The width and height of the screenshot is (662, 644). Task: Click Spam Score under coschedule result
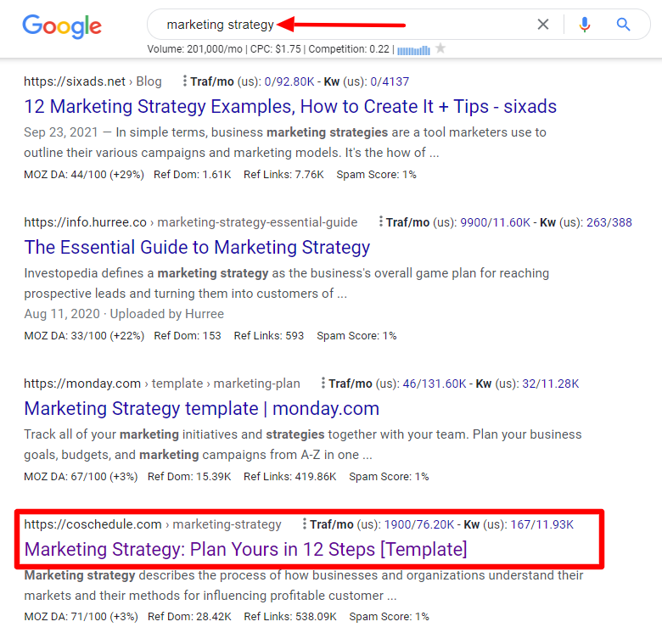(390, 617)
